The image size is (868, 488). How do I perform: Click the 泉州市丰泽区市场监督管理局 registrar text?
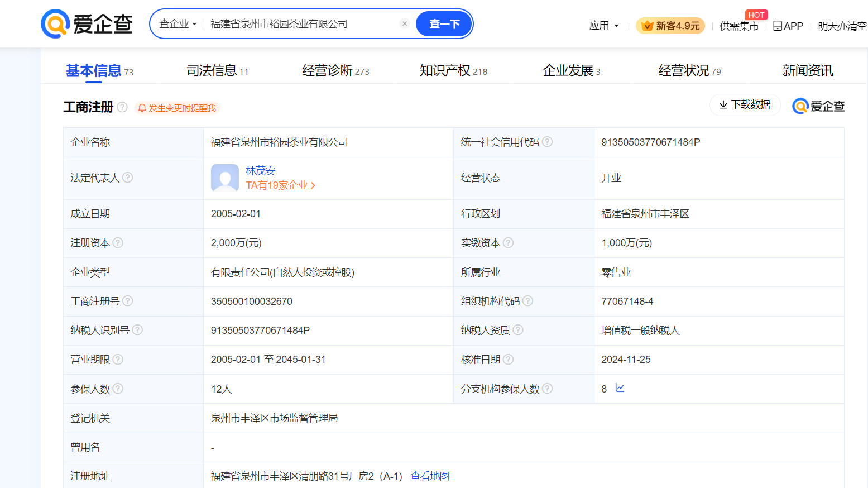pos(274,418)
